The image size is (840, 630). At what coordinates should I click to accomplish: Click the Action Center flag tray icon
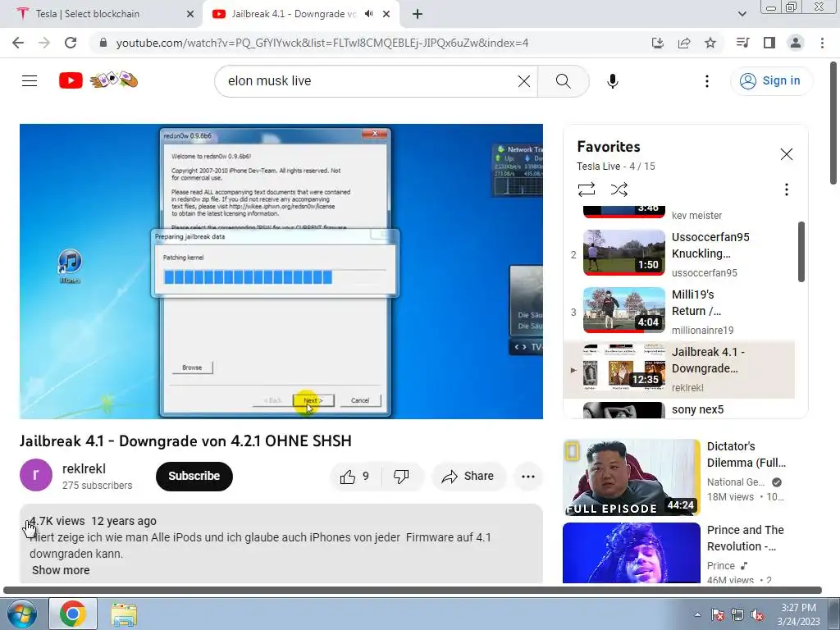pos(719,614)
